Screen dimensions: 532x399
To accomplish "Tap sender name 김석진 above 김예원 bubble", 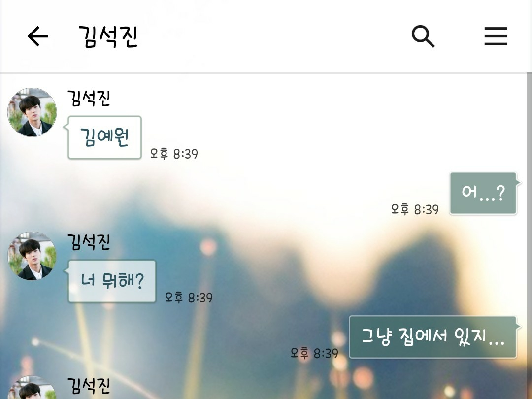I will click(x=89, y=98).
